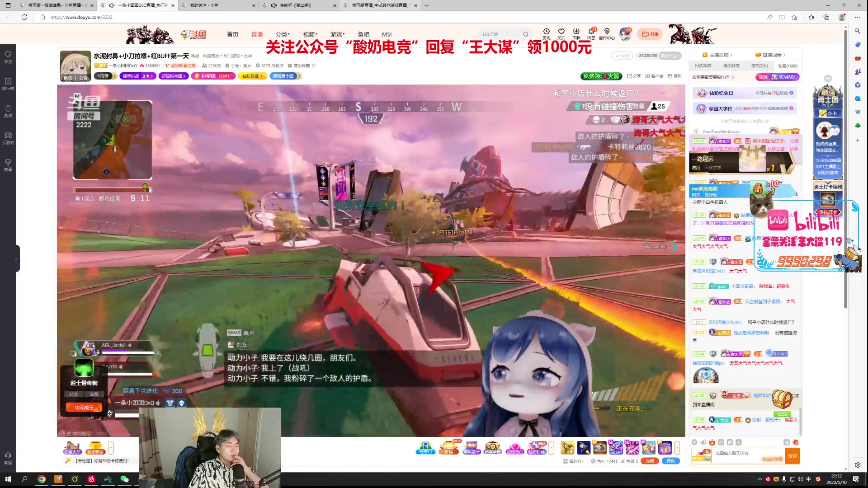The height and width of the screenshot is (488, 868).
Task: Open the 祈福 activity icon
Action: [448, 447]
